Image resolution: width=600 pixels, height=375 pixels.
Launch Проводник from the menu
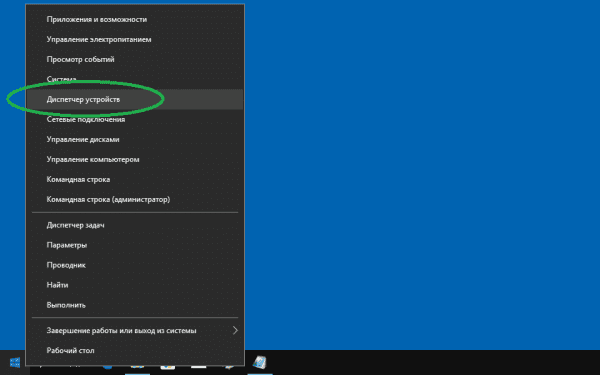tap(135, 265)
